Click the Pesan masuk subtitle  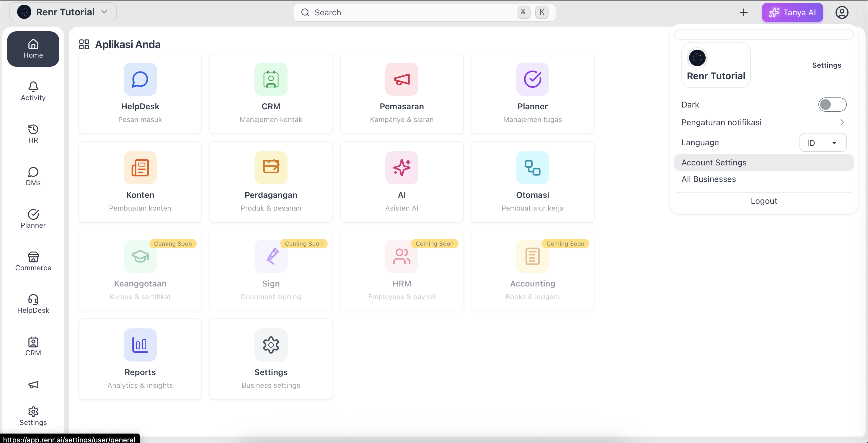[140, 119]
